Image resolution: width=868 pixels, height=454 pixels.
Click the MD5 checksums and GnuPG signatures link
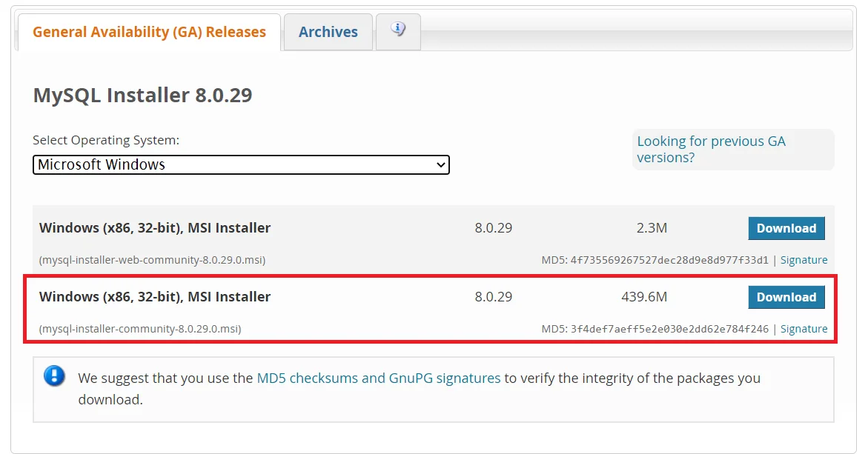coord(378,378)
